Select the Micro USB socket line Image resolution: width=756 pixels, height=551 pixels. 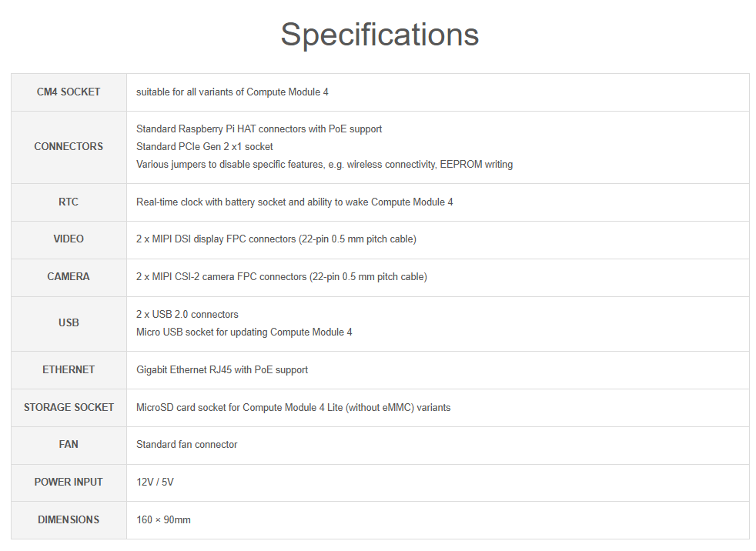pos(244,332)
